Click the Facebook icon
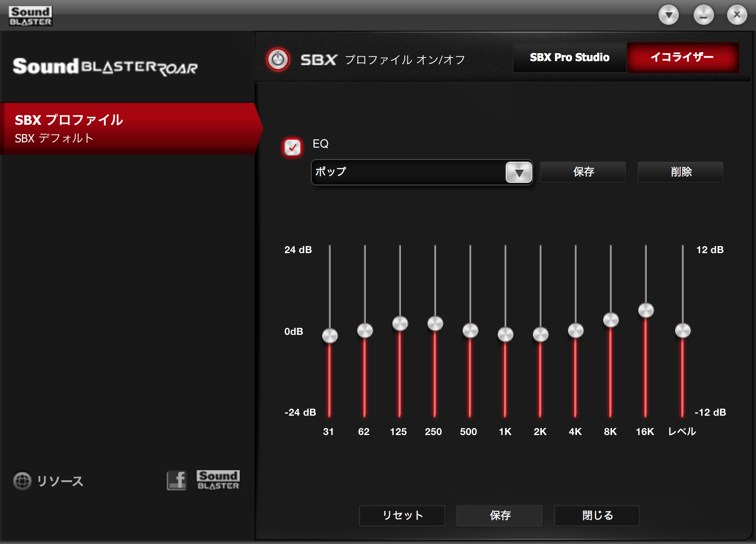Image resolution: width=756 pixels, height=544 pixels. tap(176, 480)
